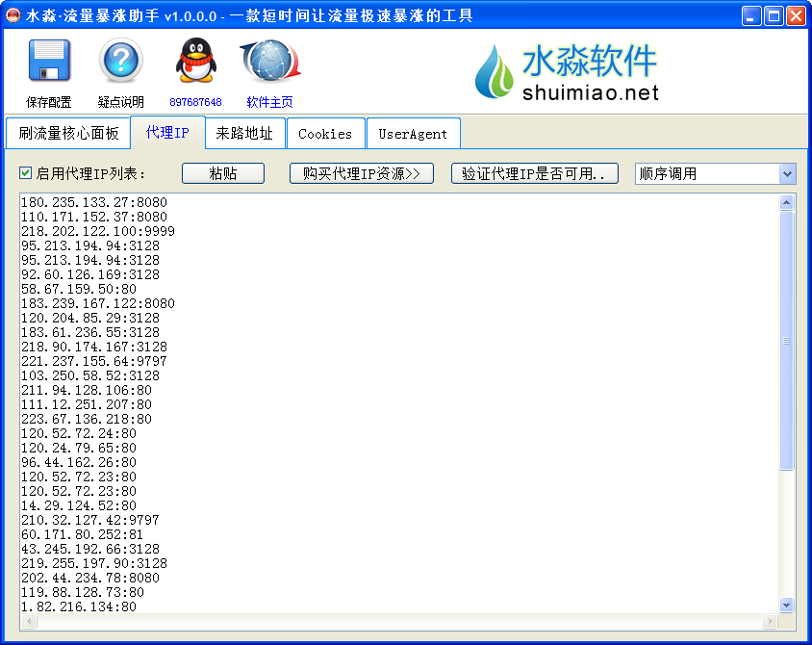Click the line 218.90.174.167:3128
This screenshot has width=812, height=645.
point(94,348)
